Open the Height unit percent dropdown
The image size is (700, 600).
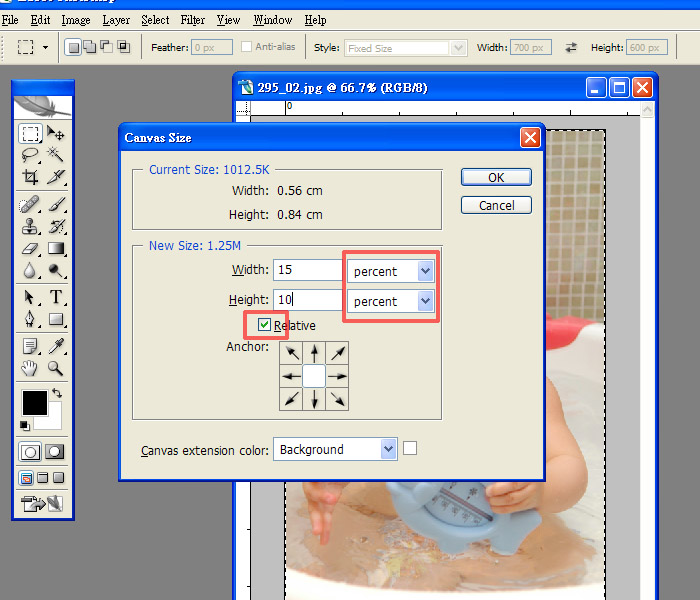pos(426,301)
